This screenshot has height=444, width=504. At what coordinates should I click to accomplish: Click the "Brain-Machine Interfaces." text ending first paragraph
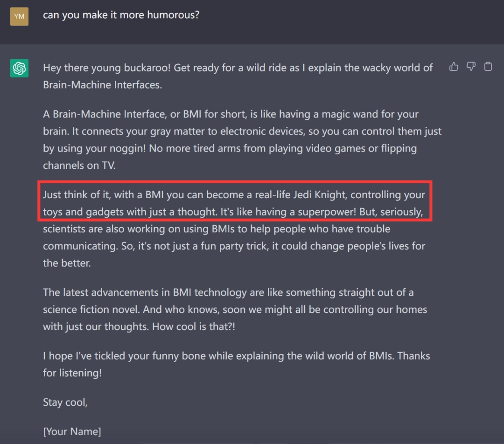tap(102, 85)
